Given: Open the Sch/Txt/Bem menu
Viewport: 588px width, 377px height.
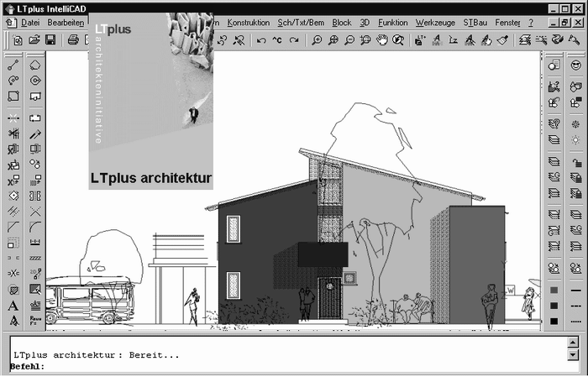Looking at the screenshot, I should click(x=301, y=23).
